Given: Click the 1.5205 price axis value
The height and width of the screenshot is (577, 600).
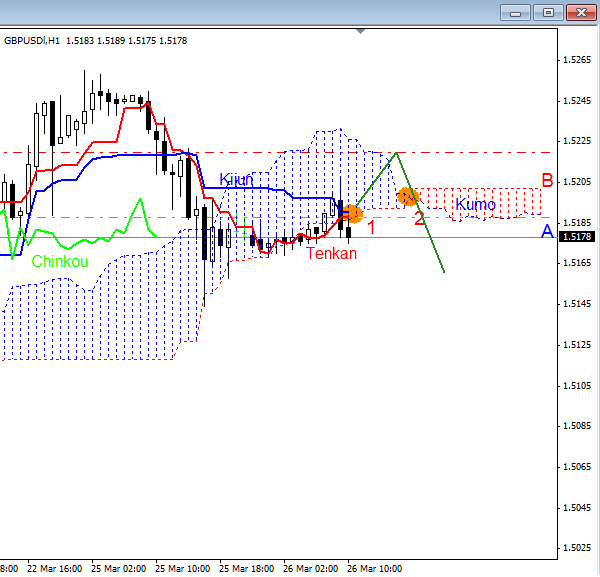Looking at the screenshot, I should (x=577, y=182).
